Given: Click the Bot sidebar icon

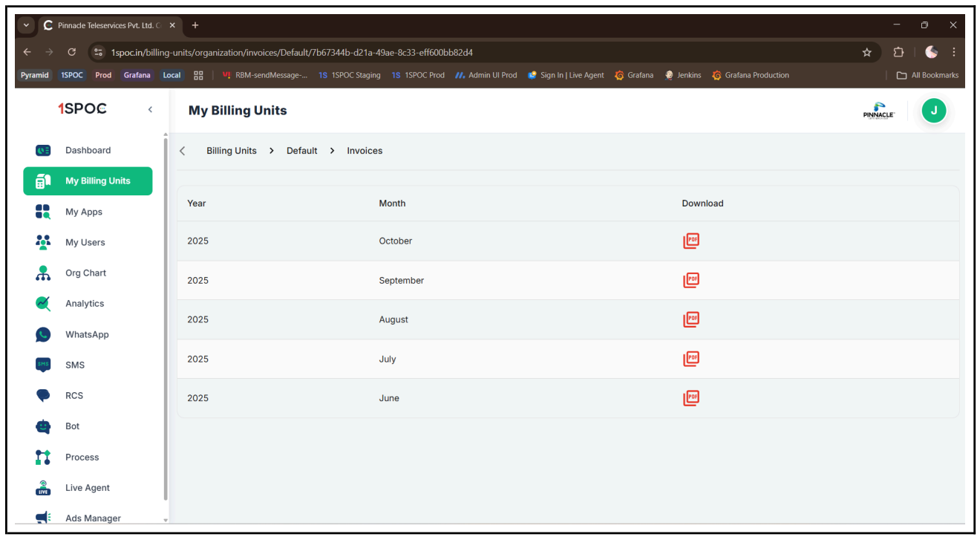Looking at the screenshot, I should click(43, 426).
